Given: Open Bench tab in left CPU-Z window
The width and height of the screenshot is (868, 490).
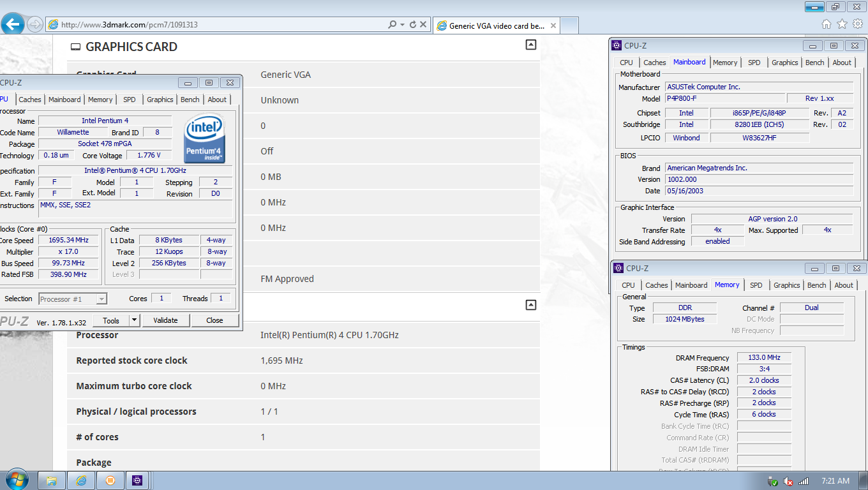Looking at the screenshot, I should [190, 100].
